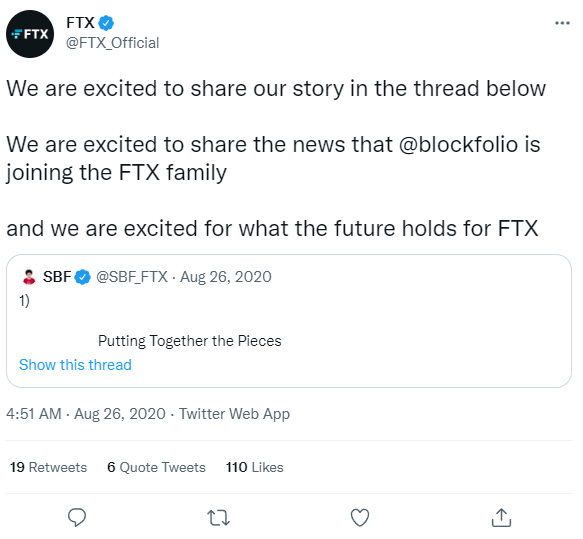Click the reply speech bubble icon
The image size is (583, 539).
(77, 517)
